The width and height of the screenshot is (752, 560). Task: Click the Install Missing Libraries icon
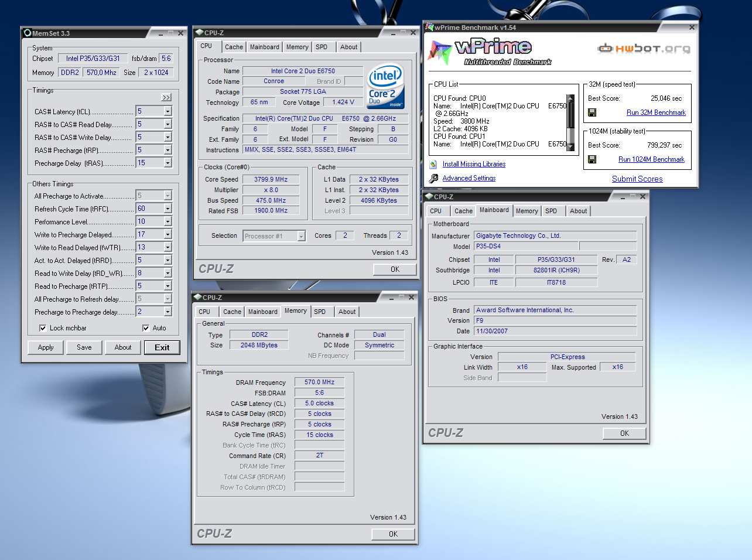point(433,165)
